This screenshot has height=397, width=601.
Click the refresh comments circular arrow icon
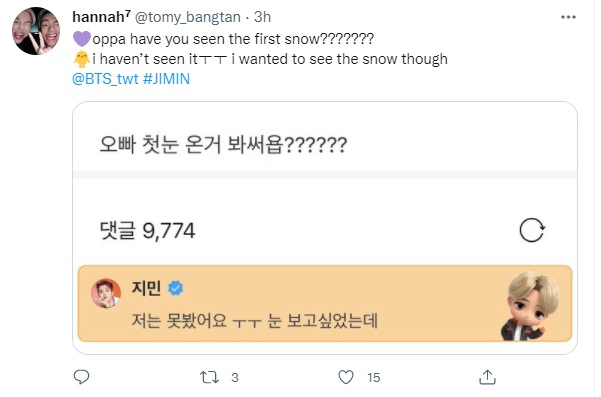532,230
